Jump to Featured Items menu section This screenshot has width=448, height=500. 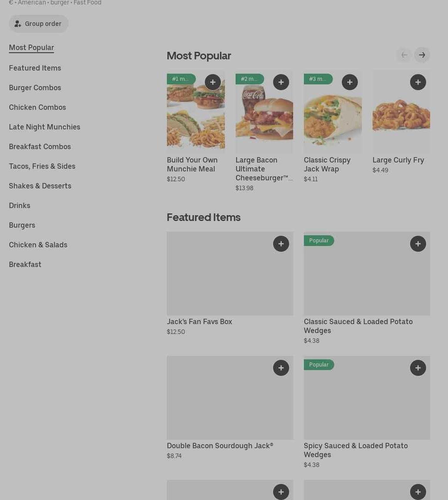click(x=35, y=68)
